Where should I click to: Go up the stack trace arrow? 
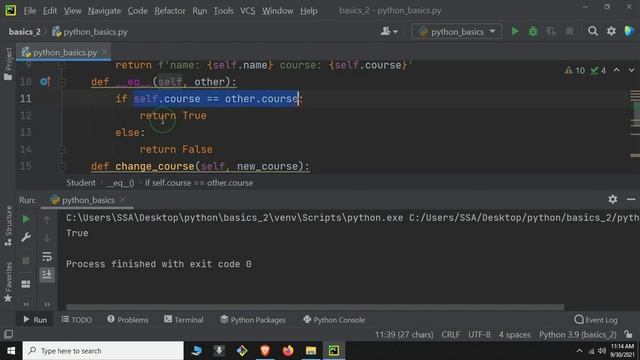(x=47, y=220)
